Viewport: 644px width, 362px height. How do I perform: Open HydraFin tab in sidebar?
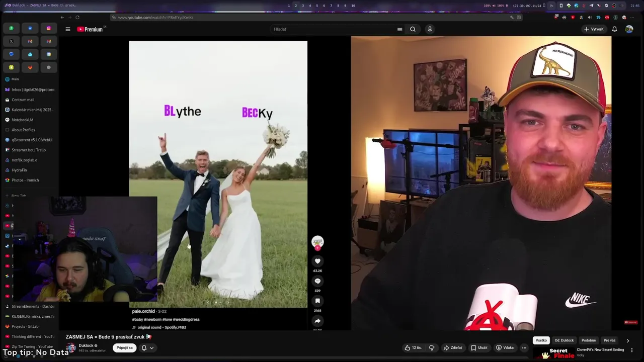click(x=30, y=170)
